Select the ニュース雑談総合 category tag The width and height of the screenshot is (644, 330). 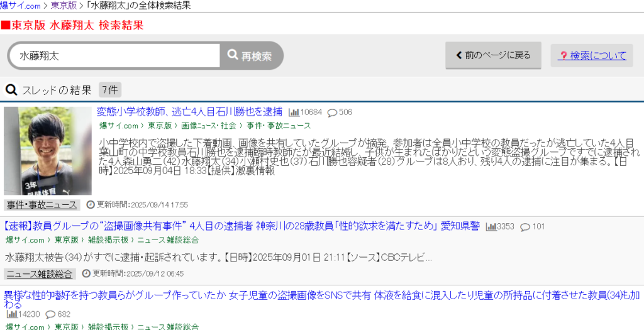click(x=40, y=273)
